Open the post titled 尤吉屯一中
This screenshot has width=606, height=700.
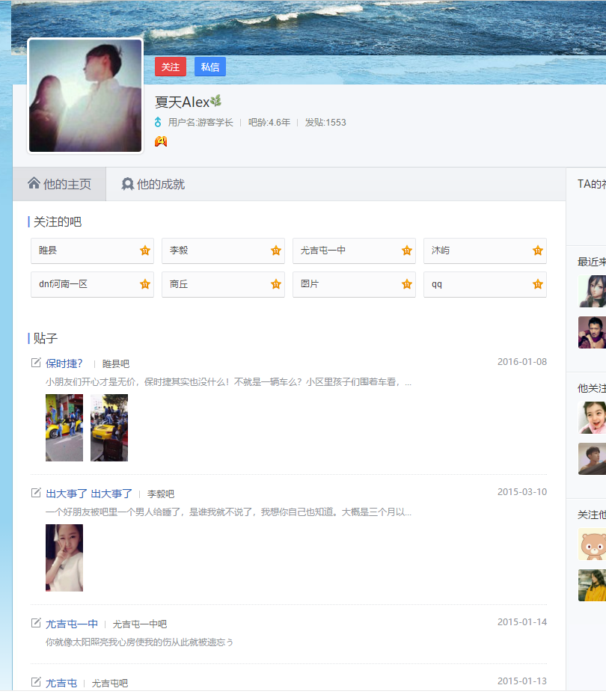(72, 624)
